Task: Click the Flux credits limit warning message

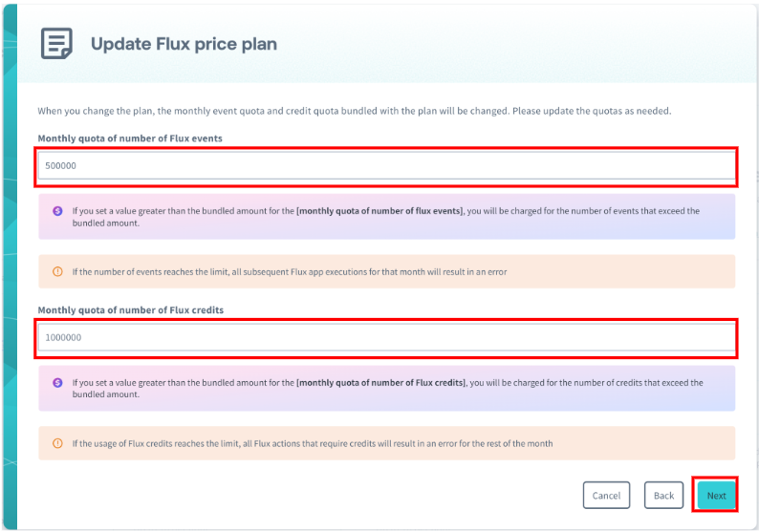Action: (x=312, y=443)
